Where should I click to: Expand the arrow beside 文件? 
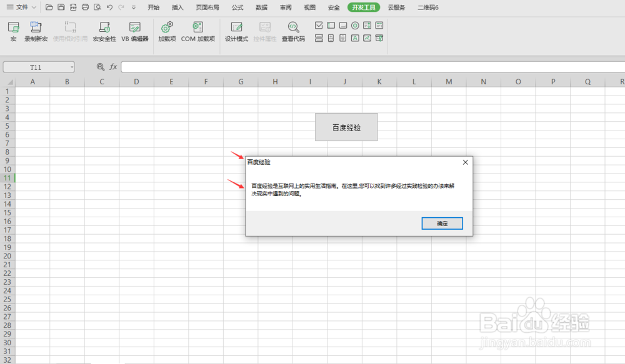point(34,7)
